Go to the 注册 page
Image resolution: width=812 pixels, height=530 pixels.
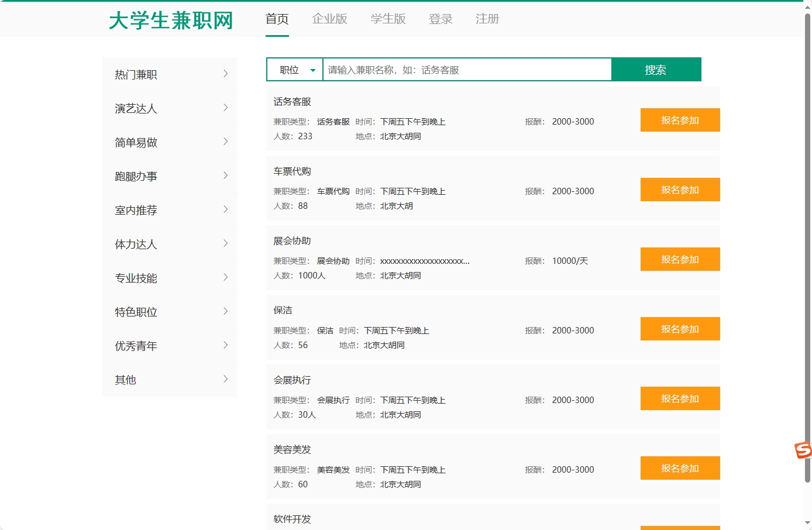487,19
